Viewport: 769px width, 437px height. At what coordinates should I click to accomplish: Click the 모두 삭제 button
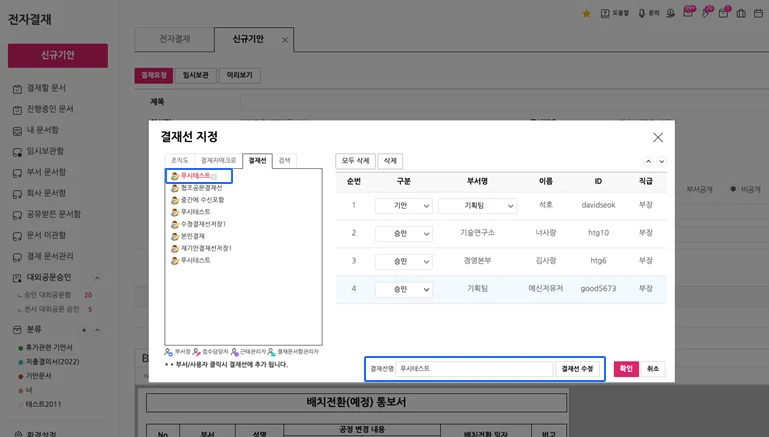[x=355, y=161]
